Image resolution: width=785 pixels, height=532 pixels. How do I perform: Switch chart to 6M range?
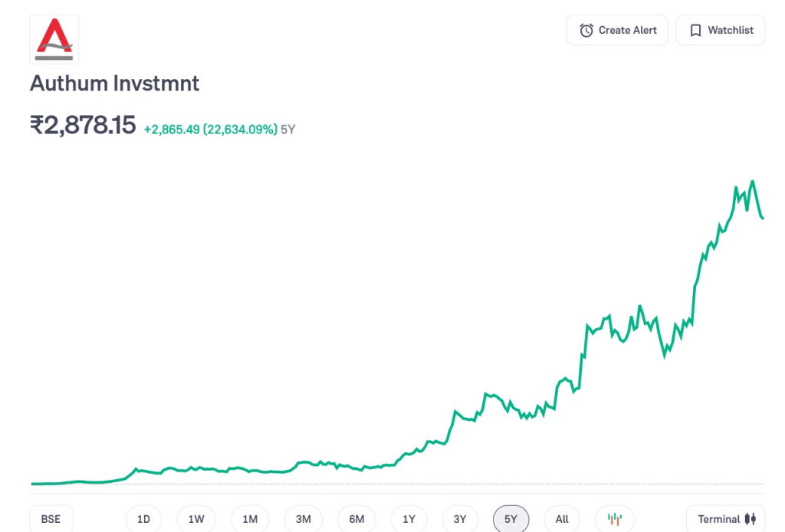click(x=356, y=519)
